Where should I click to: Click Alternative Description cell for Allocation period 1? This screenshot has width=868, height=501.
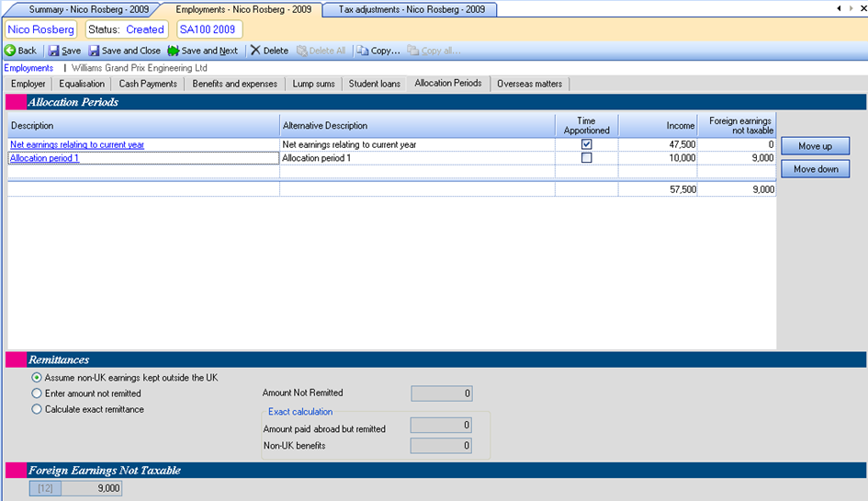click(x=417, y=158)
